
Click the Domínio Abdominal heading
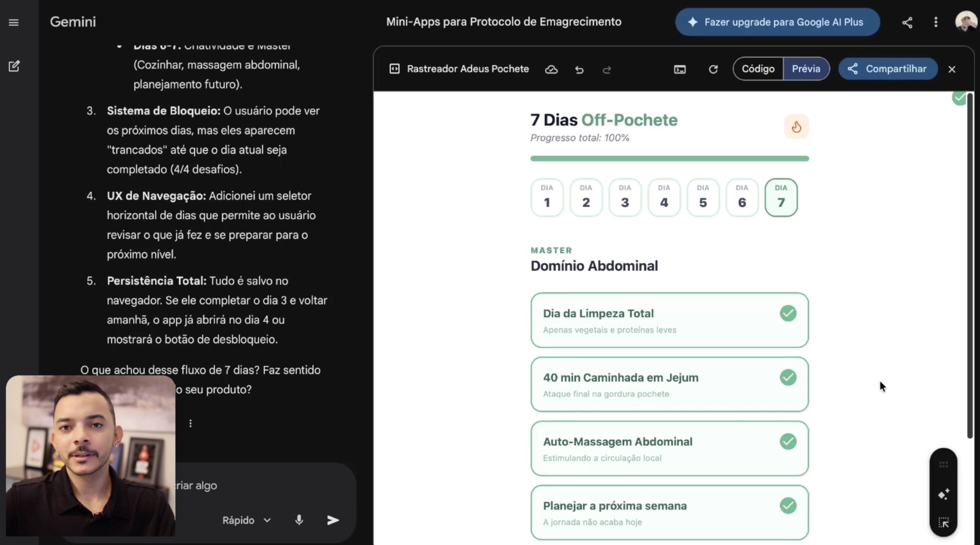point(594,266)
